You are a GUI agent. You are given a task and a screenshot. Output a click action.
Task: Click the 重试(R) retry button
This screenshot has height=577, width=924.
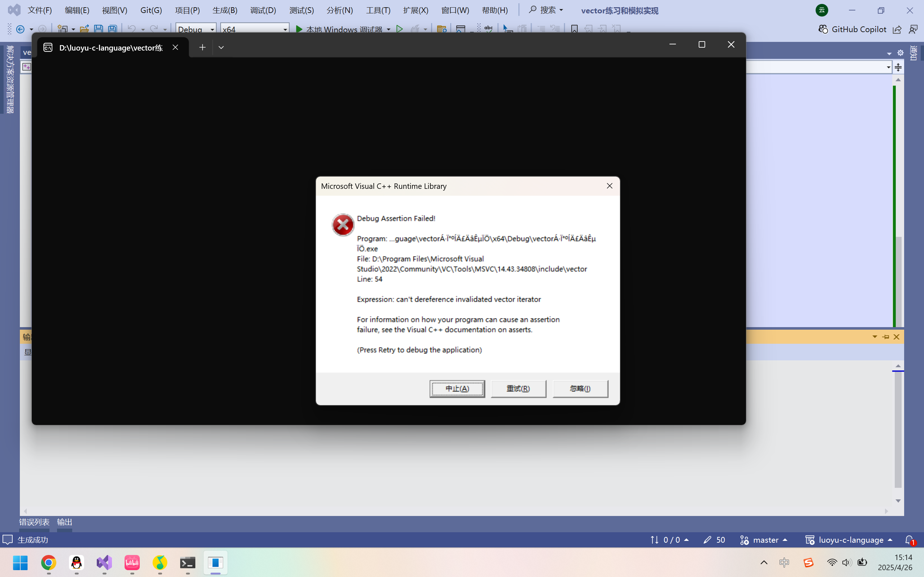(518, 389)
